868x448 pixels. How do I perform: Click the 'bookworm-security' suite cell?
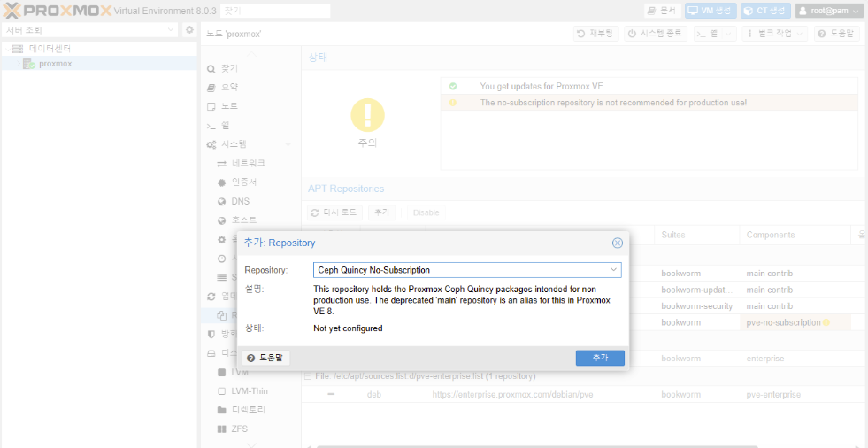(x=697, y=306)
